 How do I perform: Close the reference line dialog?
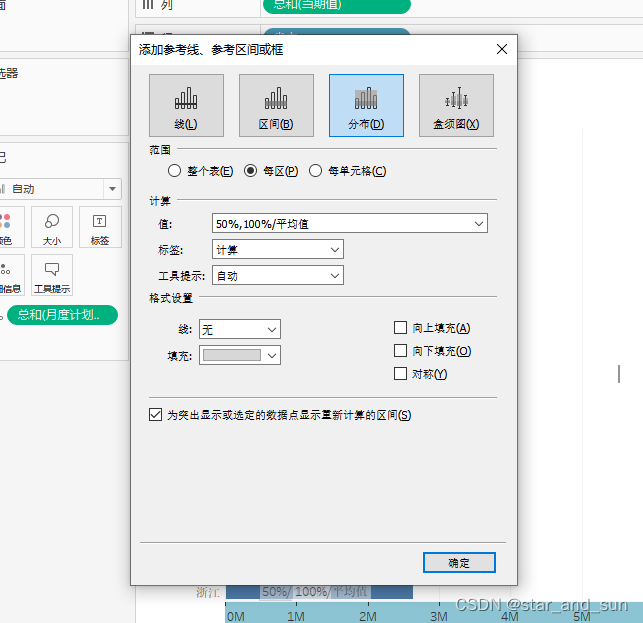502,49
